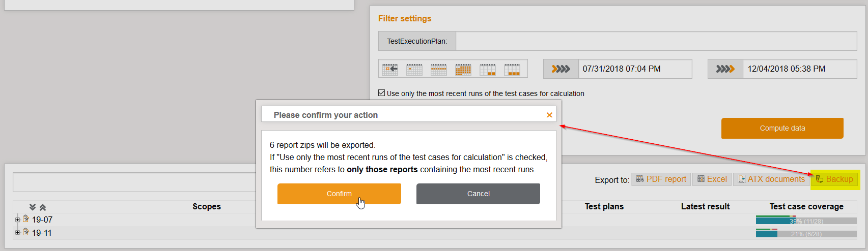Export to PDF report
Viewport: 868px width, 251px height.
(x=661, y=179)
